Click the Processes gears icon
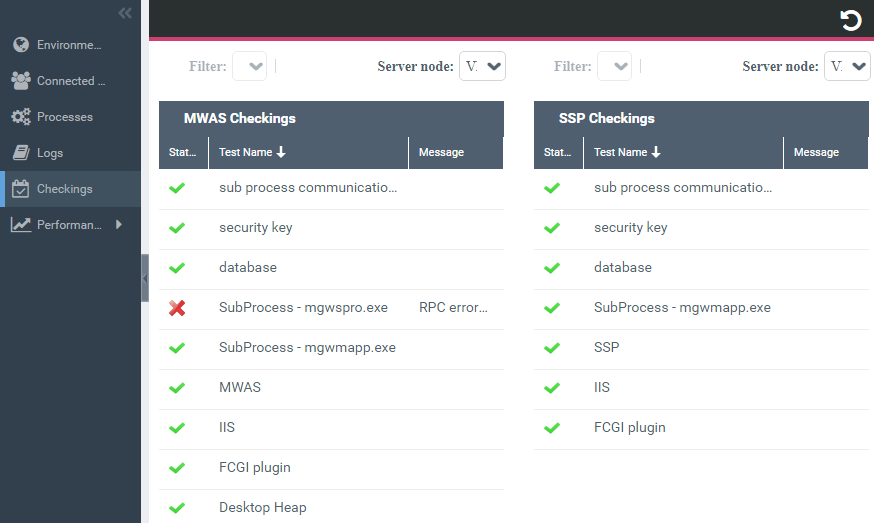This screenshot has width=874, height=523. [20, 117]
